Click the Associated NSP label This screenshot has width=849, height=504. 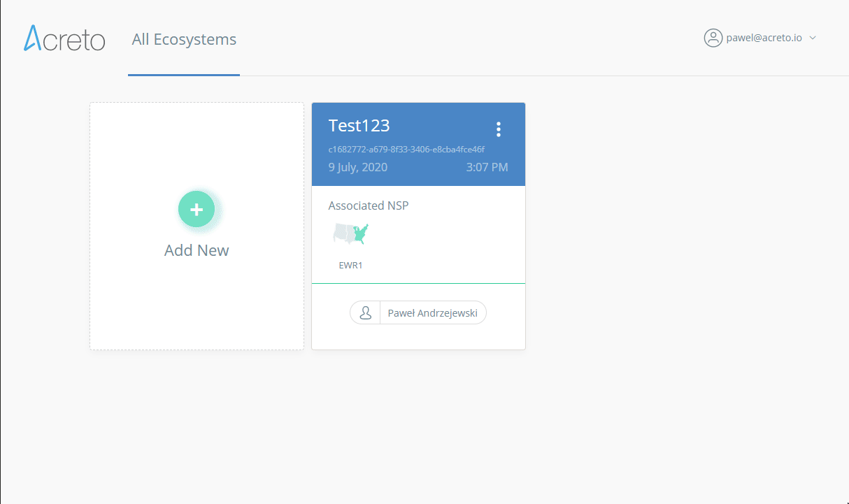369,206
